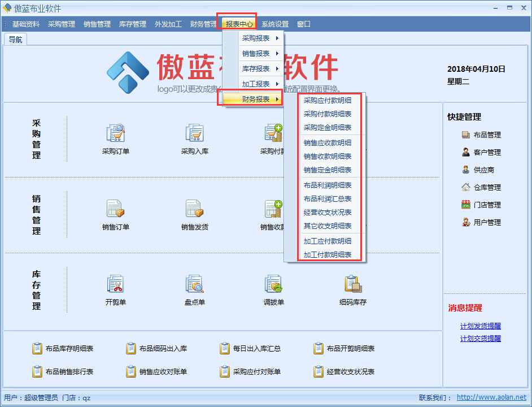
Task: Open the 销售订单 sales order icon
Action: pyautogui.click(x=116, y=209)
